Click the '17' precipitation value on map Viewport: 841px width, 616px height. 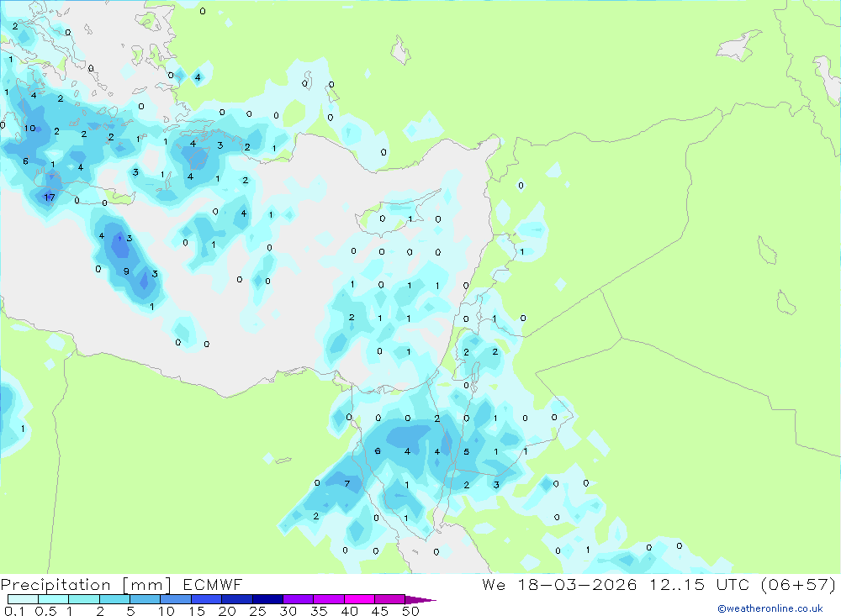[x=50, y=197]
